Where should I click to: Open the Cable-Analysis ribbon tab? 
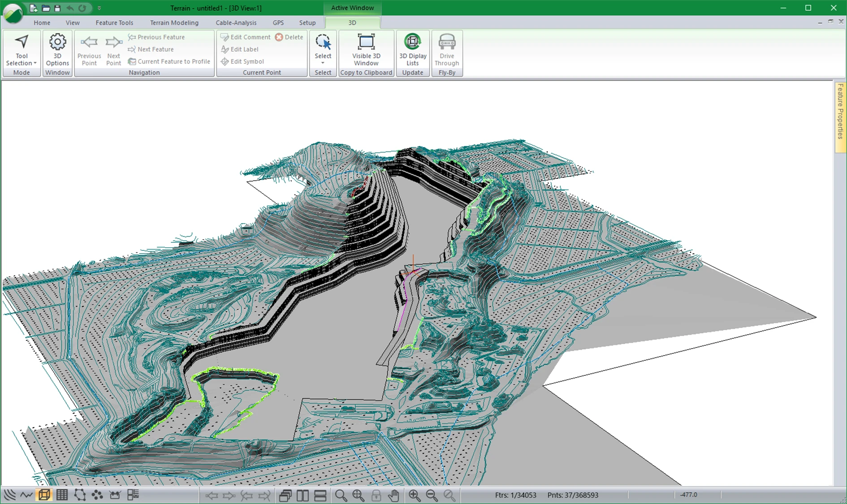click(236, 22)
